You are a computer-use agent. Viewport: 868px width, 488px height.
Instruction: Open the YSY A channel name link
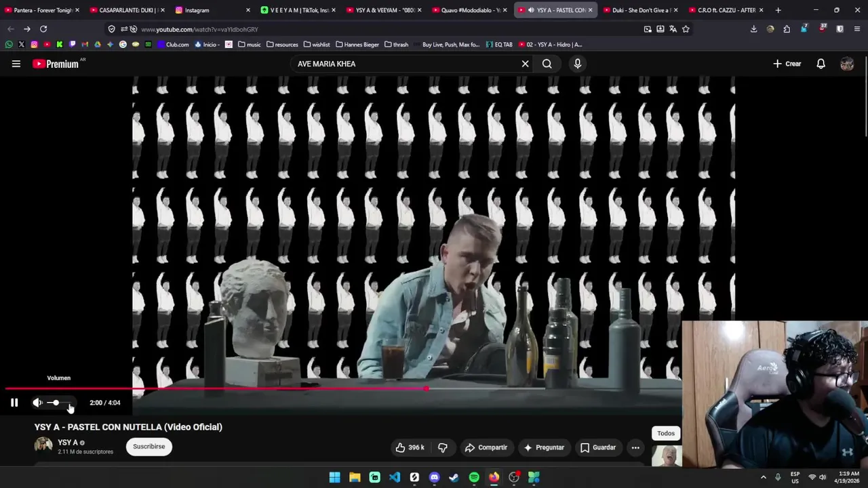(x=68, y=443)
